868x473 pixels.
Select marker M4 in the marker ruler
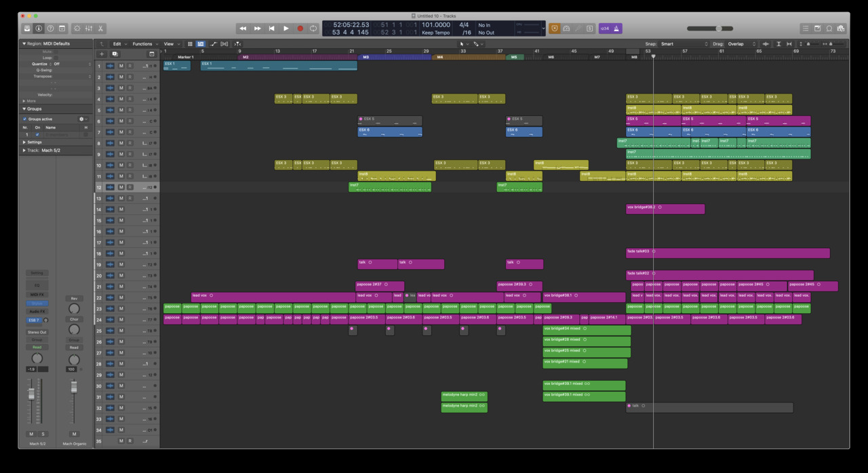click(469, 57)
